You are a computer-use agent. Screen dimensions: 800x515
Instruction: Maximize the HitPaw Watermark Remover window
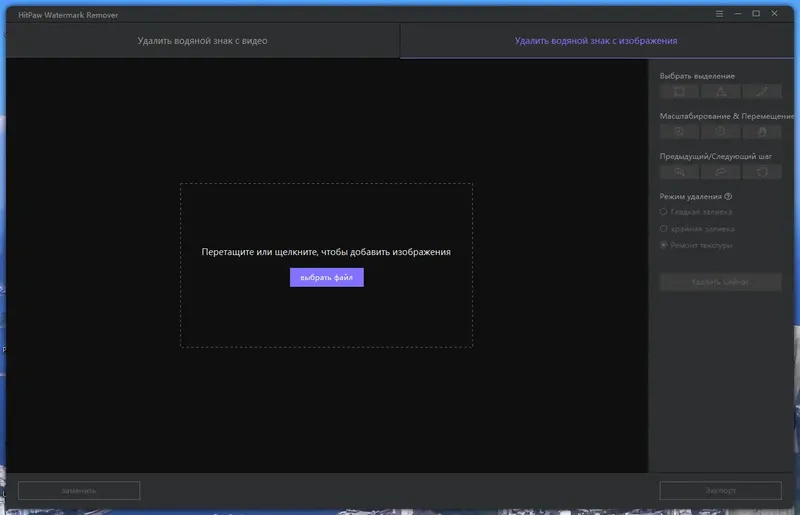point(756,14)
